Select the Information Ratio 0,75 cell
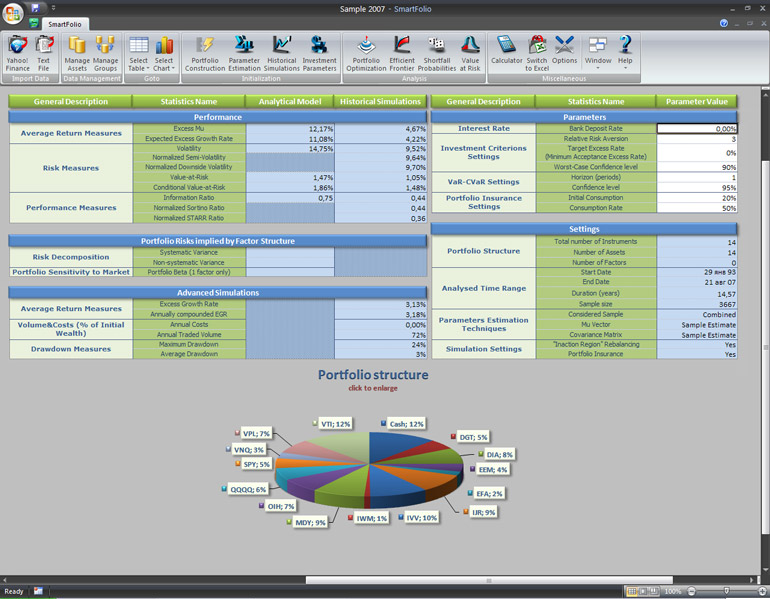Screen dimensions: 771x599 (x=290, y=198)
